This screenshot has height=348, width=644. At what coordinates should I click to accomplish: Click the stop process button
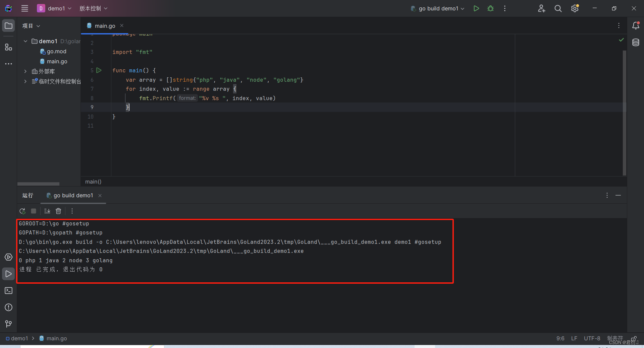point(34,211)
